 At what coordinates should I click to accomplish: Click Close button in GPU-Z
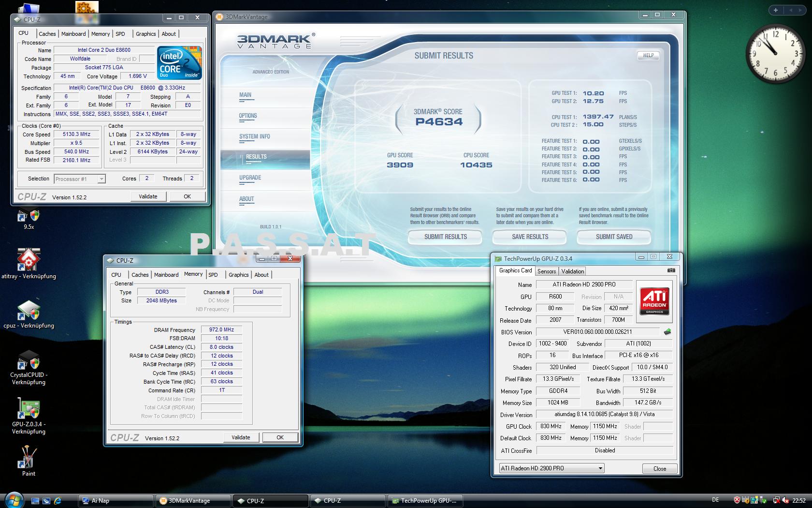[x=660, y=469]
